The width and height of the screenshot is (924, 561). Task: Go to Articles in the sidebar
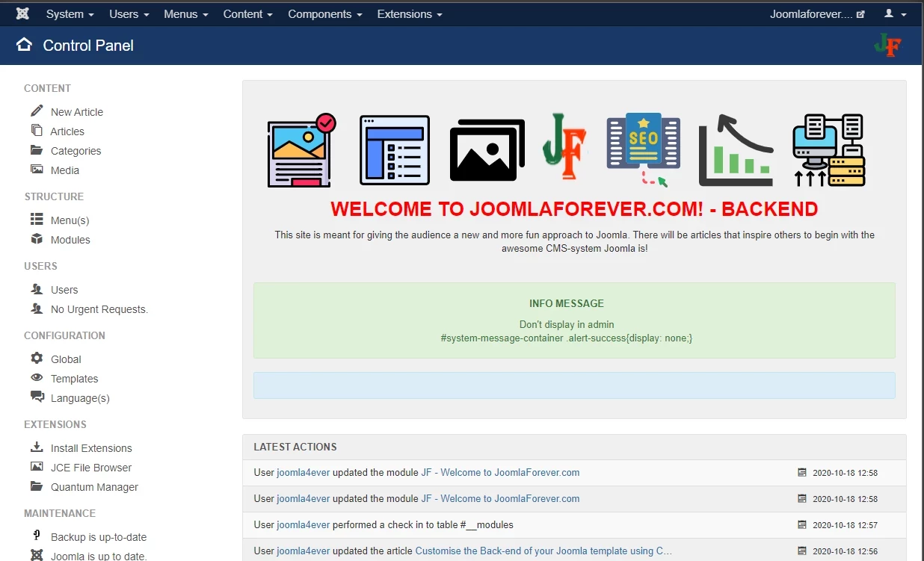coord(67,131)
